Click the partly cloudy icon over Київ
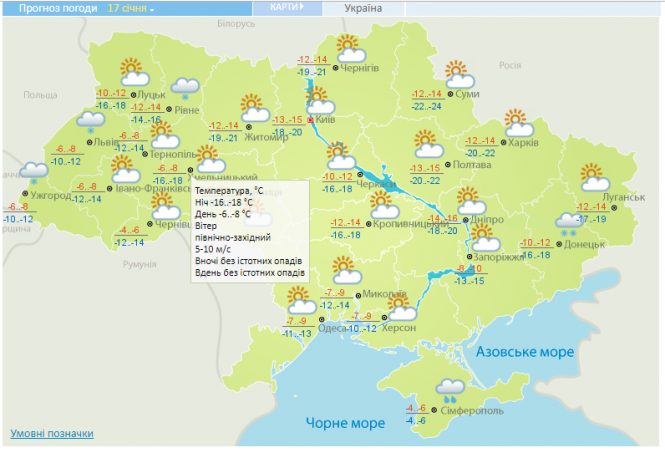 pyautogui.click(x=320, y=100)
